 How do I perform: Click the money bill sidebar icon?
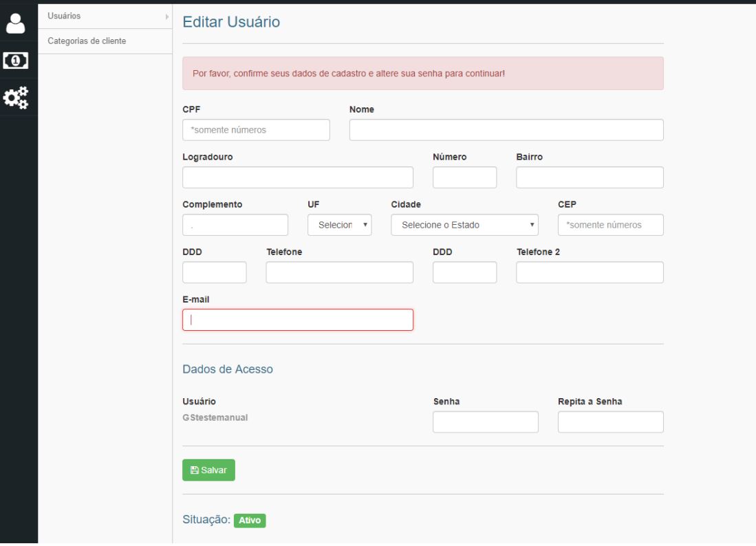[15, 61]
